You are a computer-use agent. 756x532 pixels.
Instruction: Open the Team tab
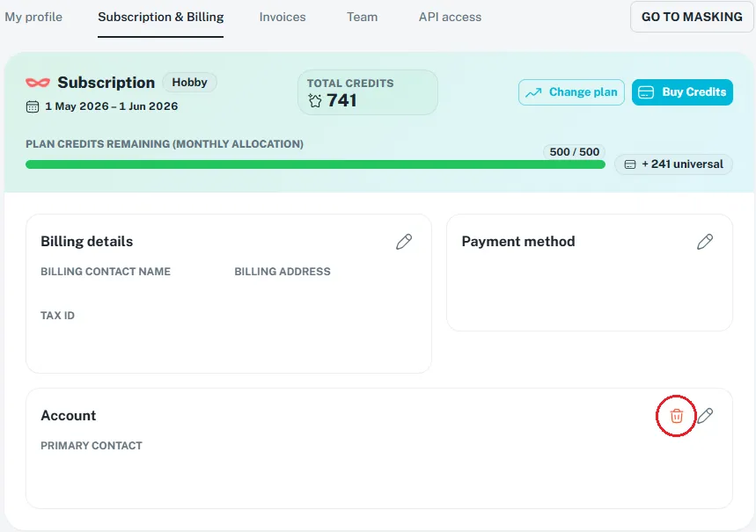tap(362, 17)
